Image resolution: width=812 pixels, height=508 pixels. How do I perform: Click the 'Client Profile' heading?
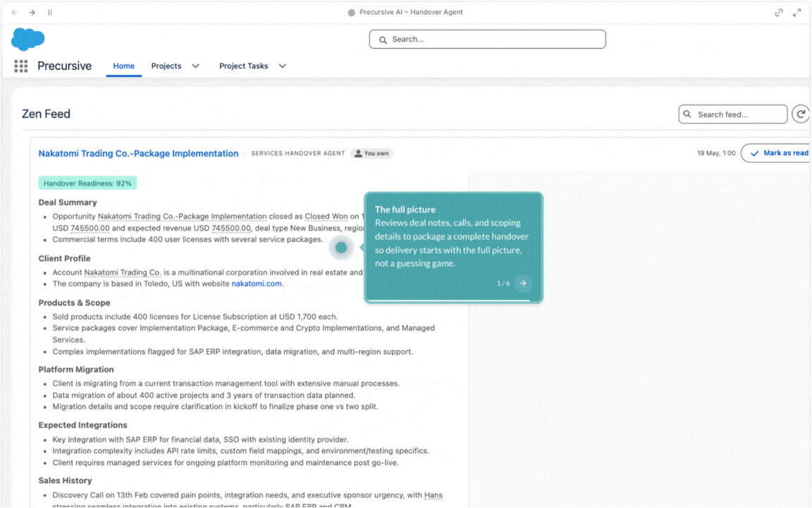coord(64,258)
